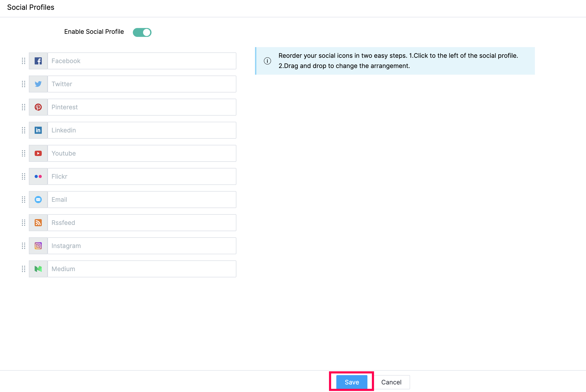Click the YouTube play icon
The width and height of the screenshot is (586, 392).
point(38,153)
